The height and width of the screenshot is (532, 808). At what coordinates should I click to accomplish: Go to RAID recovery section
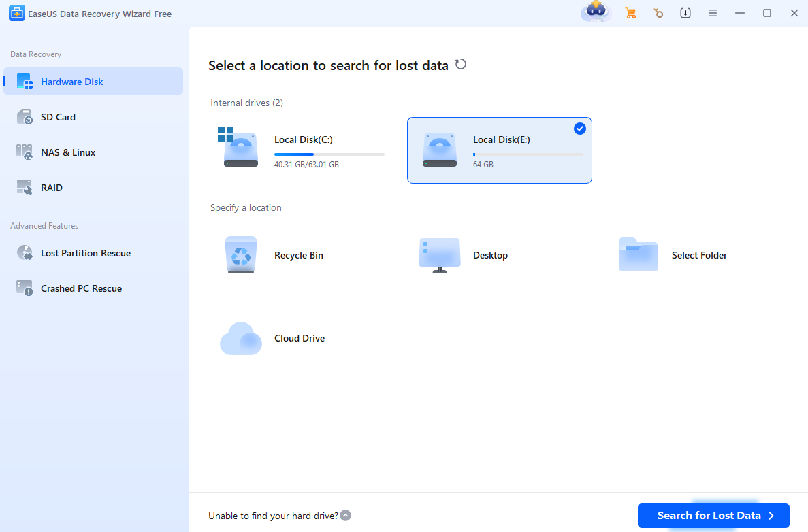[x=52, y=188]
